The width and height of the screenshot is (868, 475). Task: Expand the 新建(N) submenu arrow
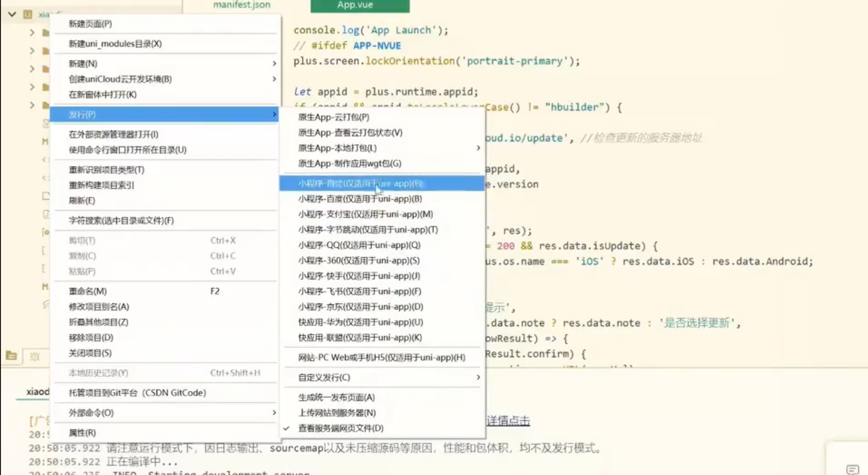tap(274, 64)
